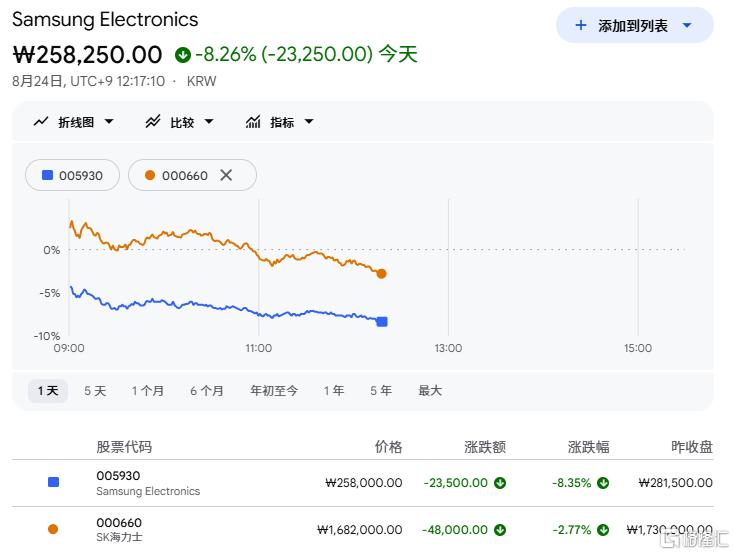Select the 000660 series chip

(x=192, y=175)
